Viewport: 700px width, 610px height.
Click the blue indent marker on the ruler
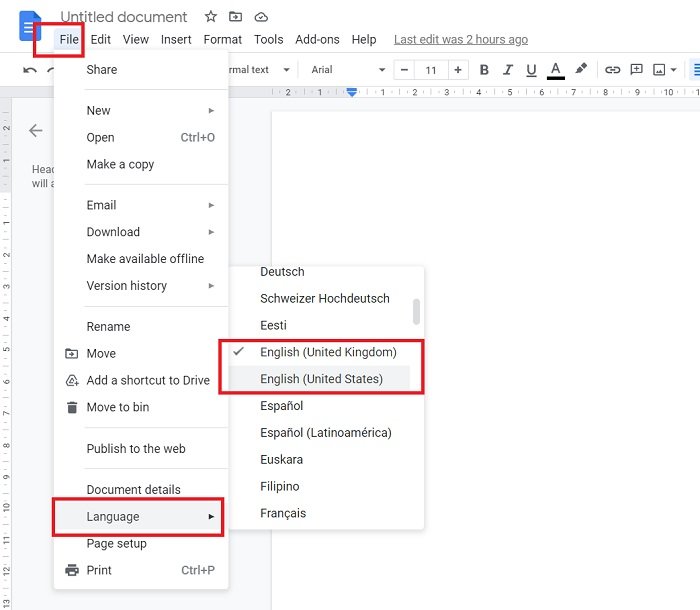[x=352, y=92]
